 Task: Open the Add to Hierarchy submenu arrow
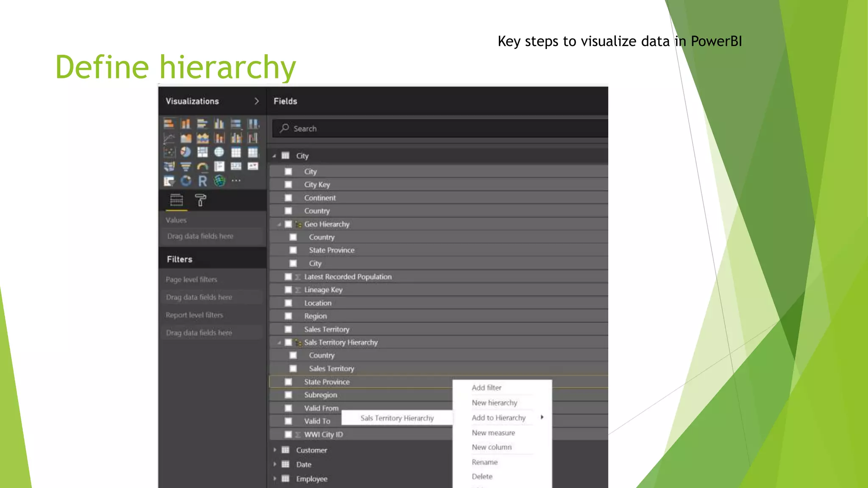pos(542,417)
